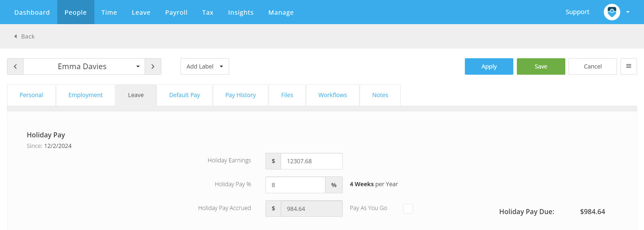
Task: Open the Time menu
Action: coord(109,12)
